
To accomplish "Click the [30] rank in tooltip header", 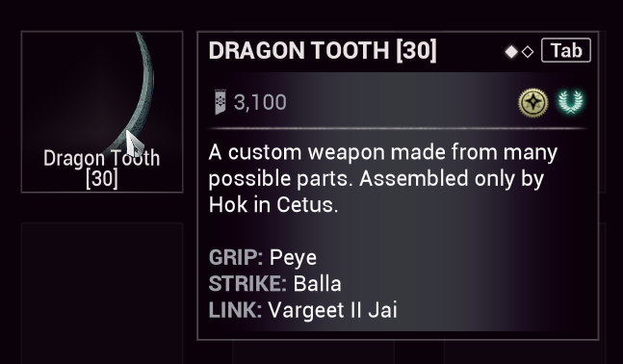I will (416, 51).
